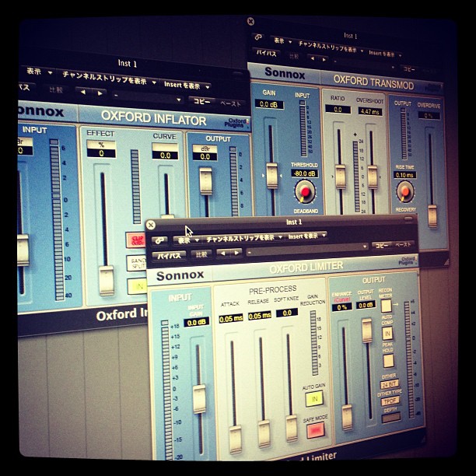
Task: Open チャンネルストリップを表示 dropdown in Inflator window
Action: [x=109, y=79]
